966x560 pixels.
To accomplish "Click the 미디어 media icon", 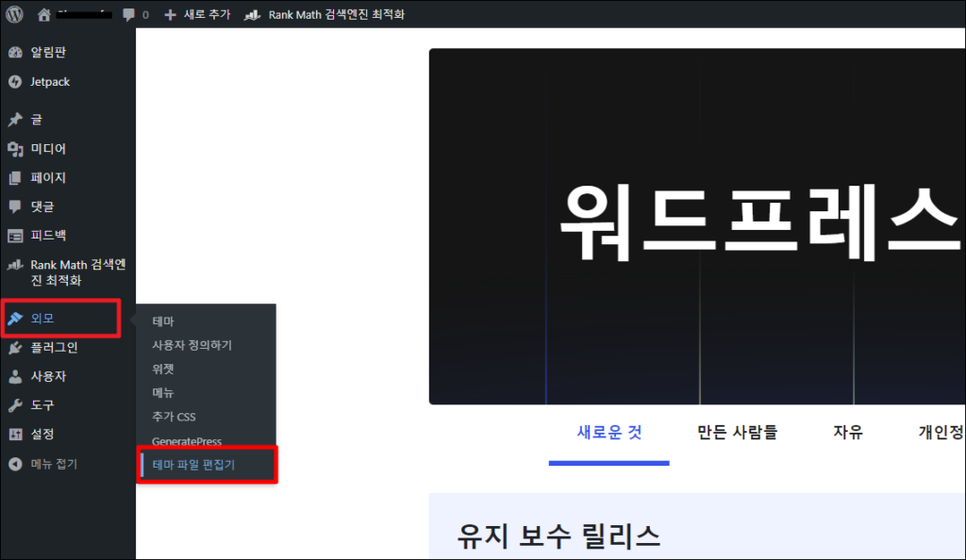I will pos(15,148).
